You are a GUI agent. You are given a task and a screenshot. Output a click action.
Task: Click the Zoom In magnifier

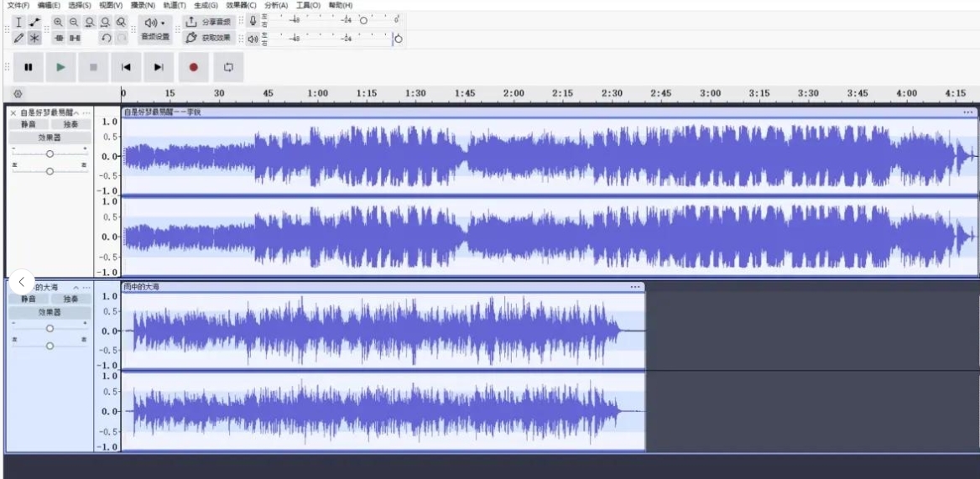click(x=58, y=22)
